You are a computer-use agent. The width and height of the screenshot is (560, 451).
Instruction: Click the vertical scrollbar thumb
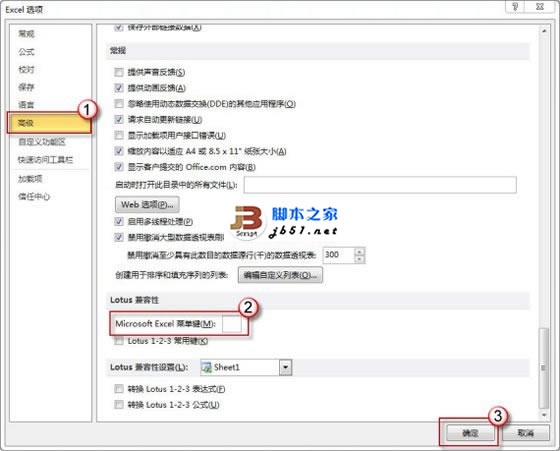pyautogui.click(x=544, y=368)
